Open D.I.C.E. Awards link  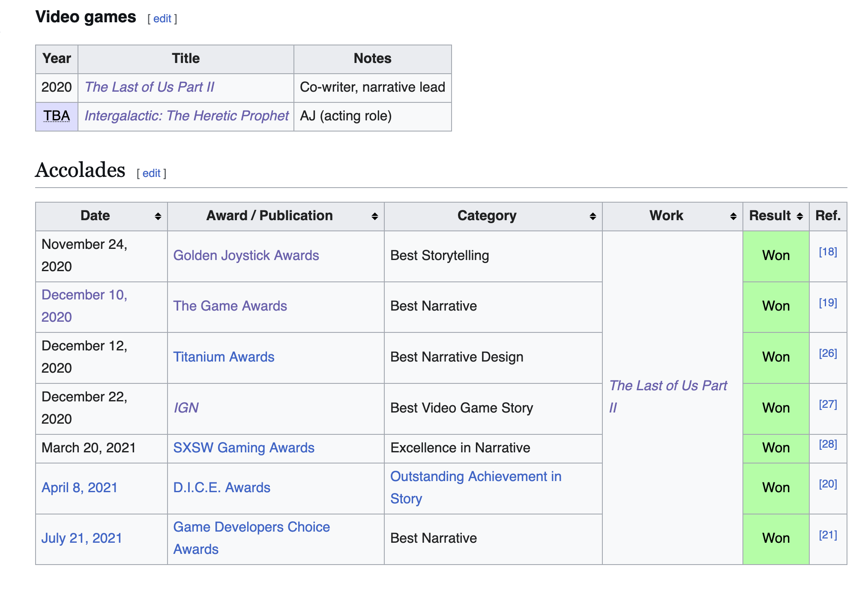pos(221,487)
